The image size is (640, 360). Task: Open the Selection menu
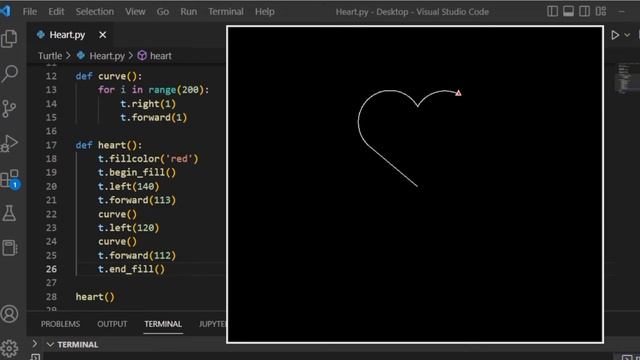pos(95,12)
